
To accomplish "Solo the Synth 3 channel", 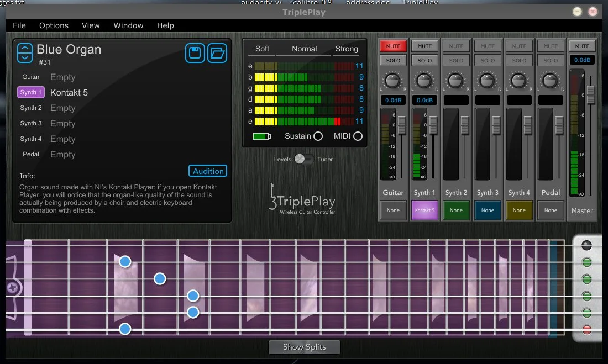I will (x=488, y=60).
